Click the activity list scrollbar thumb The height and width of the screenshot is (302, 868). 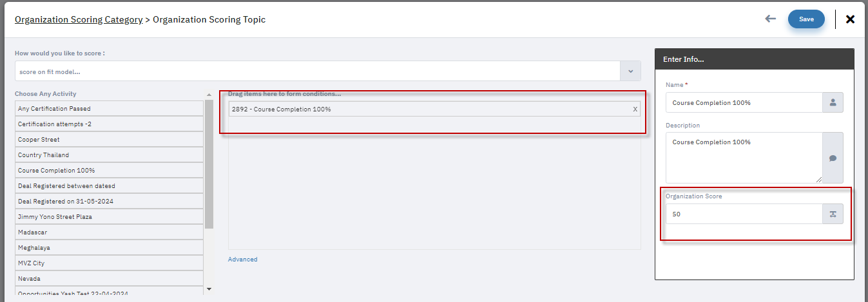[x=209, y=164]
